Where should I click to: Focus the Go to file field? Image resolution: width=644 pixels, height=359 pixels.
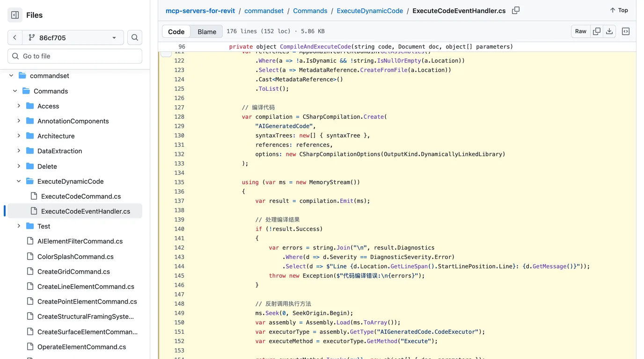(x=75, y=56)
